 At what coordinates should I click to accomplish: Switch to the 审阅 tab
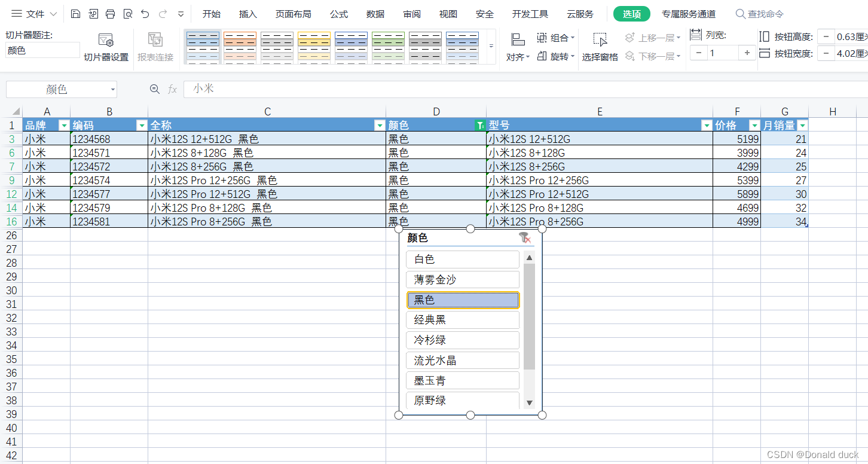pyautogui.click(x=412, y=14)
